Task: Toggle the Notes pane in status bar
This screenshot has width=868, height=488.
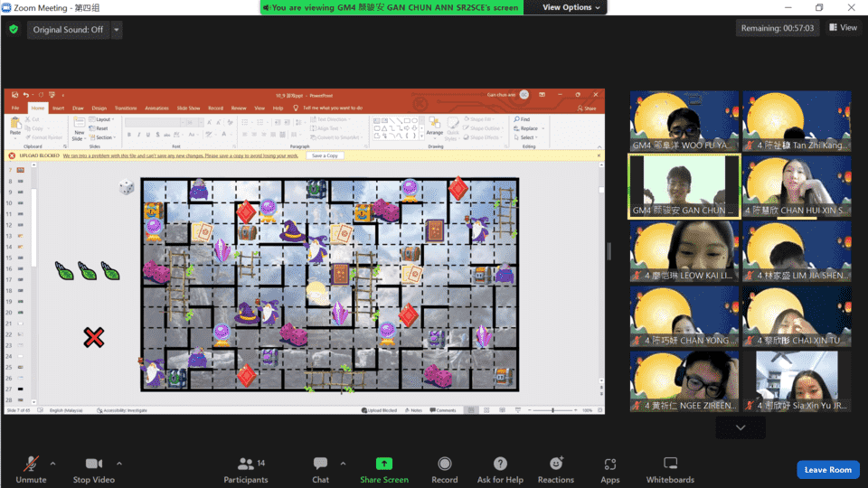Action: pyautogui.click(x=413, y=410)
